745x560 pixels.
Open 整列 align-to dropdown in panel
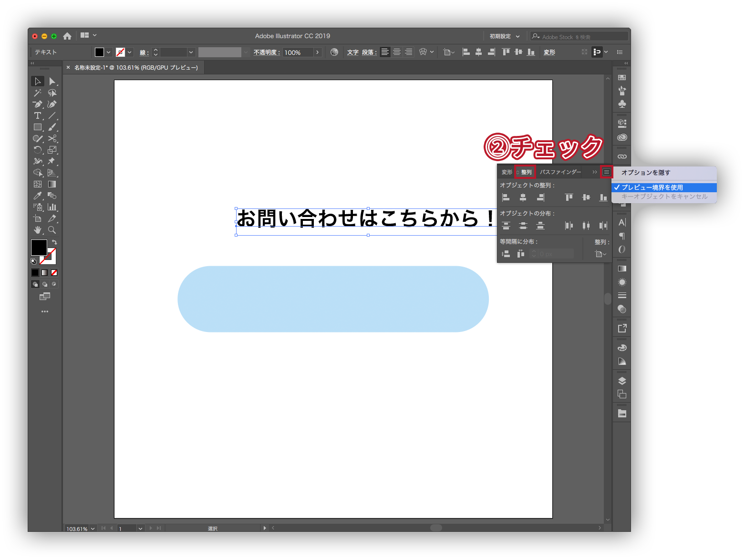click(x=600, y=254)
